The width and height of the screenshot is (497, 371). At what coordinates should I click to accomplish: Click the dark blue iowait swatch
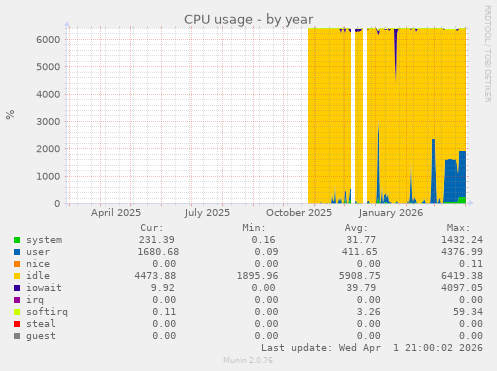pos(17,288)
